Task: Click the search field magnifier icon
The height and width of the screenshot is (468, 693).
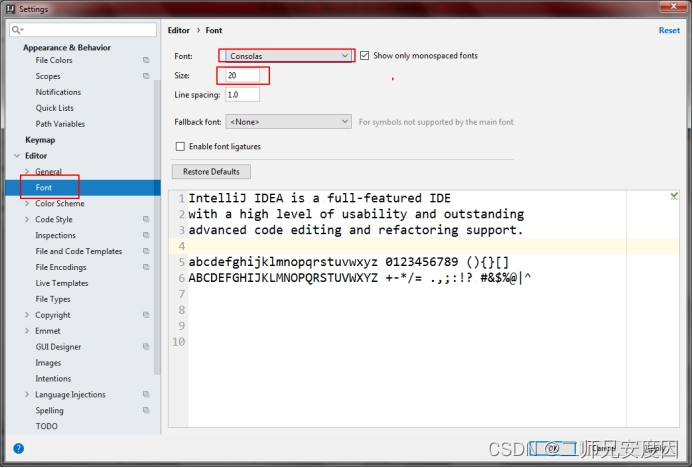Action: pyautogui.click(x=17, y=30)
